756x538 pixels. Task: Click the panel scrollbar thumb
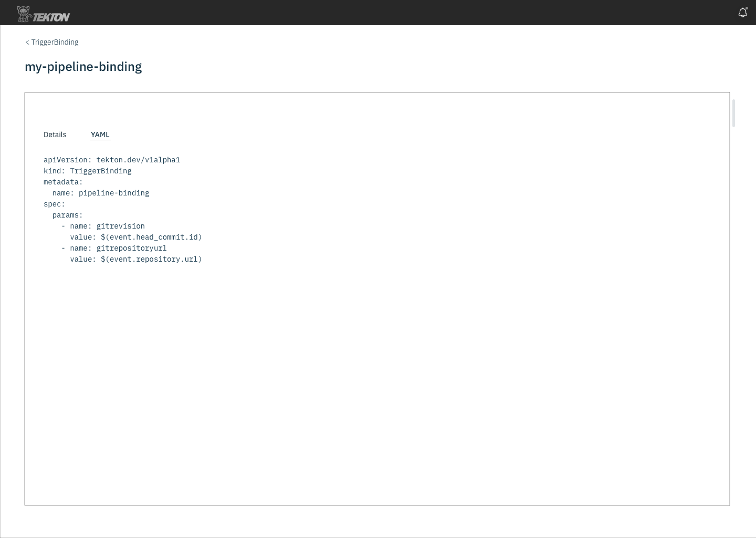pos(733,112)
